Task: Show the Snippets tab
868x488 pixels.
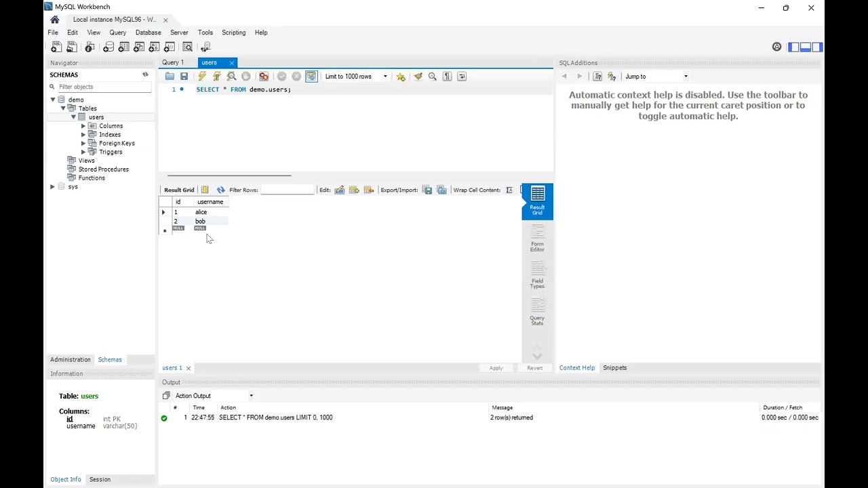Action: (615, 368)
